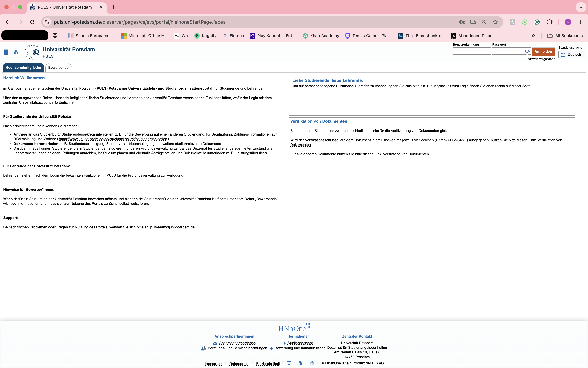588x368 pixels.
Task: Click the home icon in header
Action: click(16, 52)
